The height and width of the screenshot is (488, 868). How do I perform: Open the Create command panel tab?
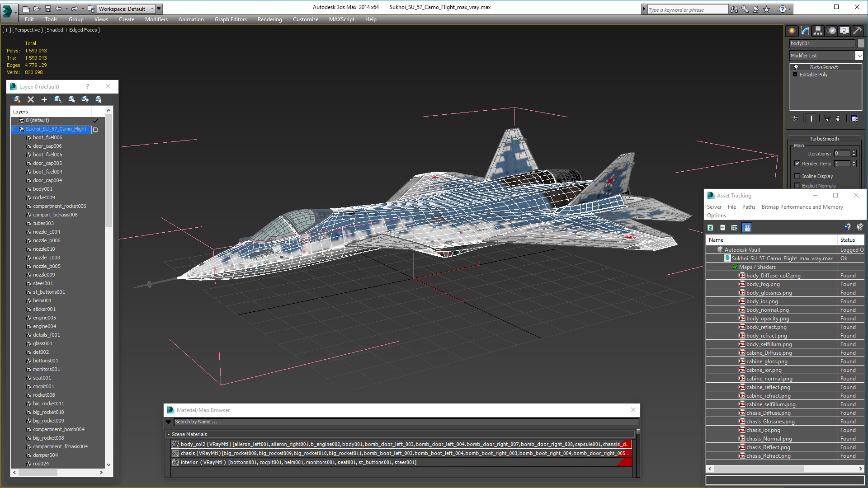click(x=792, y=31)
